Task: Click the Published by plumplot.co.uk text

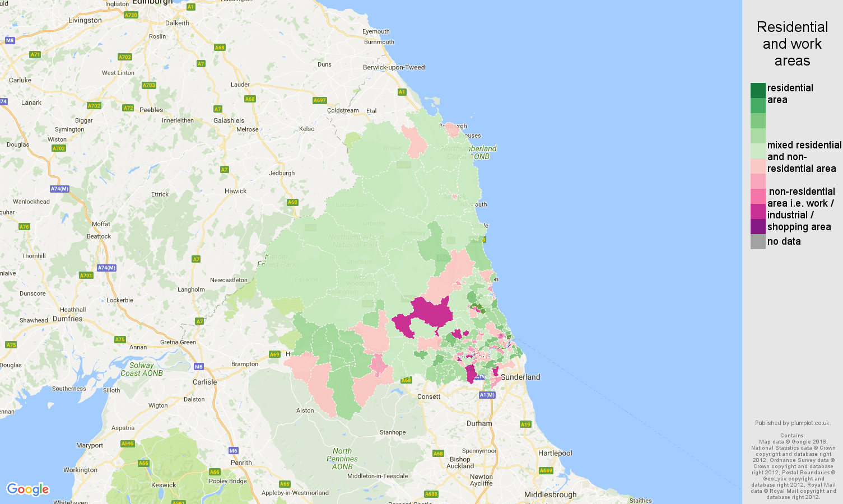Action: click(793, 423)
